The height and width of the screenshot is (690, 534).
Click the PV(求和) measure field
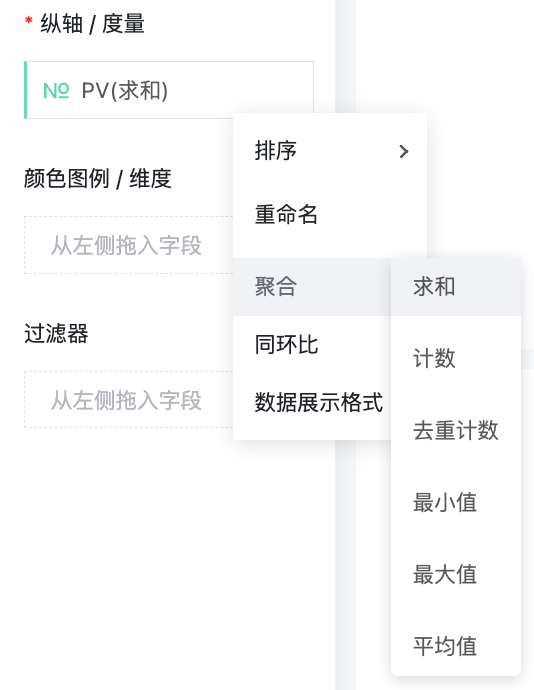(x=169, y=90)
